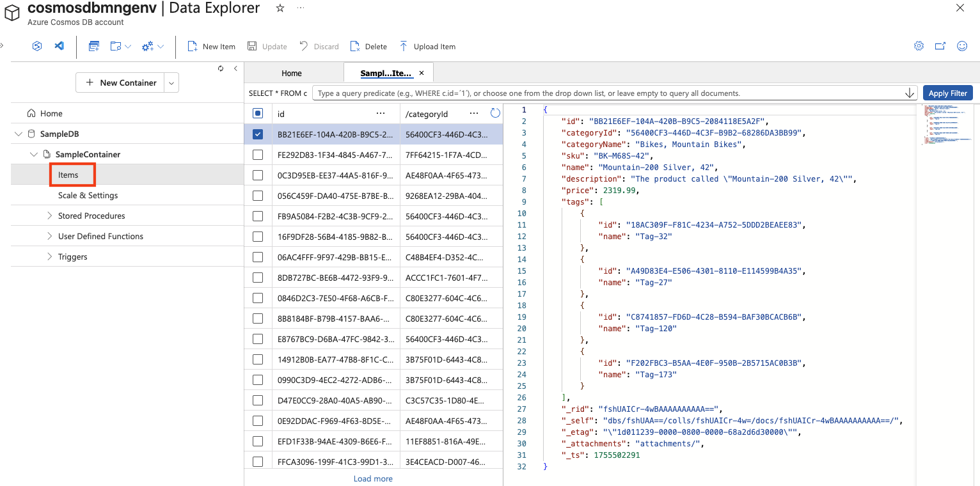Screen dimensions: 980x486
Task: Open the Data Explorer in VS Code icon
Action: click(x=60, y=46)
